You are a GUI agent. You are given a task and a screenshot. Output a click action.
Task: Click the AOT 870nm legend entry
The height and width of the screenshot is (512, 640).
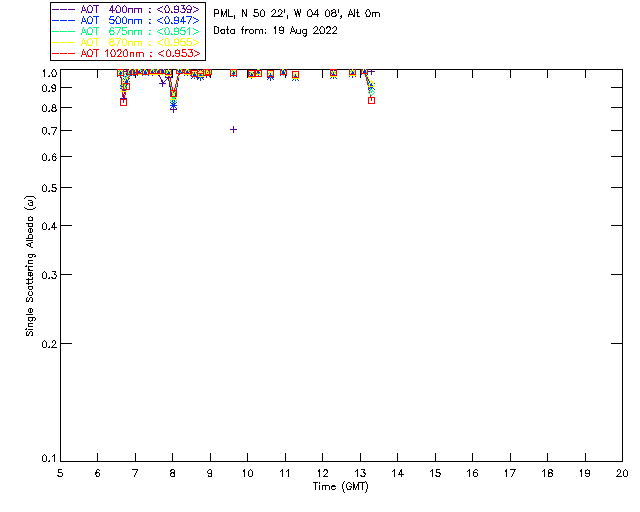point(126,42)
